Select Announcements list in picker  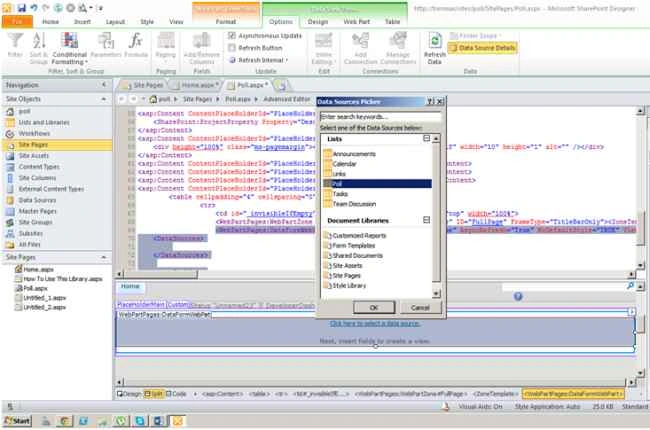(354, 154)
